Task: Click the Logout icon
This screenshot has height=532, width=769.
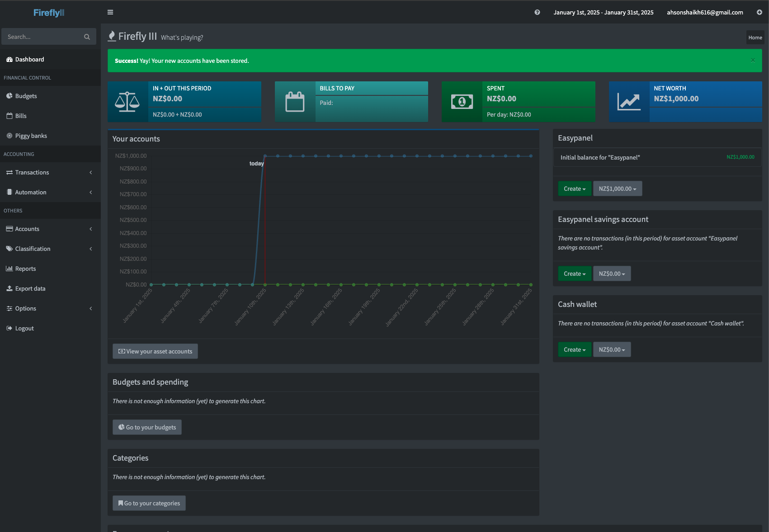Action: [x=9, y=328]
